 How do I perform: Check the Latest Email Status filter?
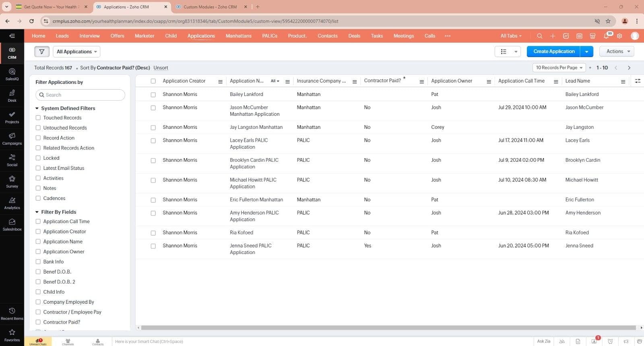(x=38, y=168)
